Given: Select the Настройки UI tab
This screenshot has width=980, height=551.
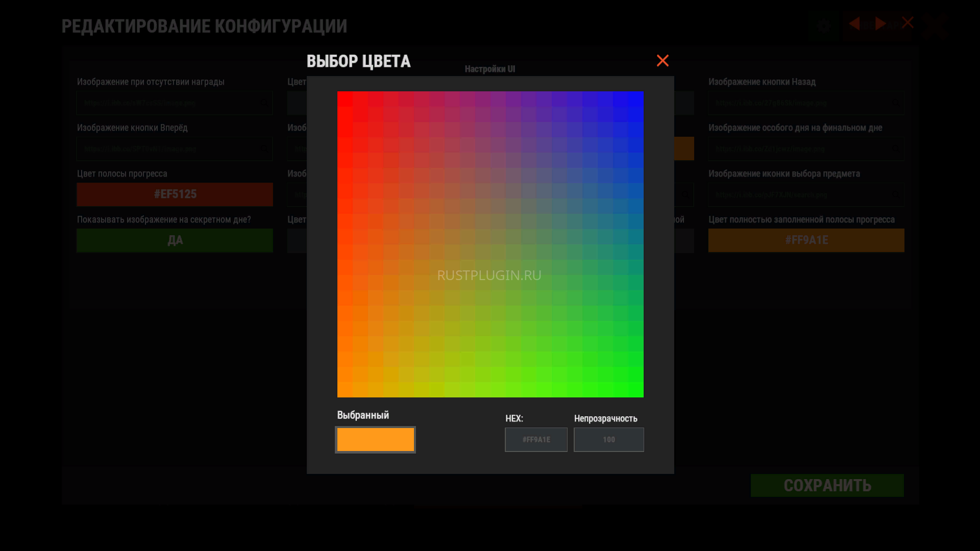Looking at the screenshot, I should (x=489, y=69).
